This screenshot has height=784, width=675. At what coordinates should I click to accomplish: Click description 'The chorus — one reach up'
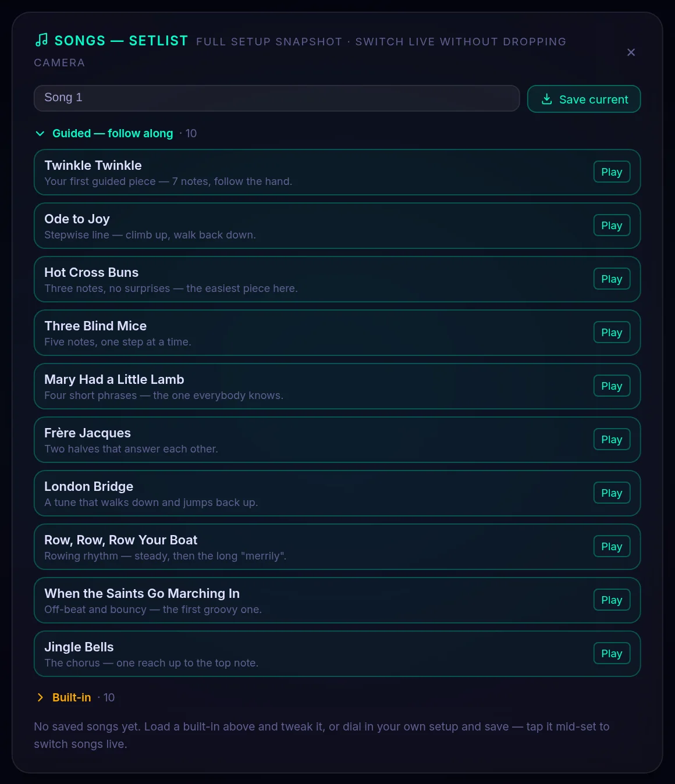coord(151,663)
